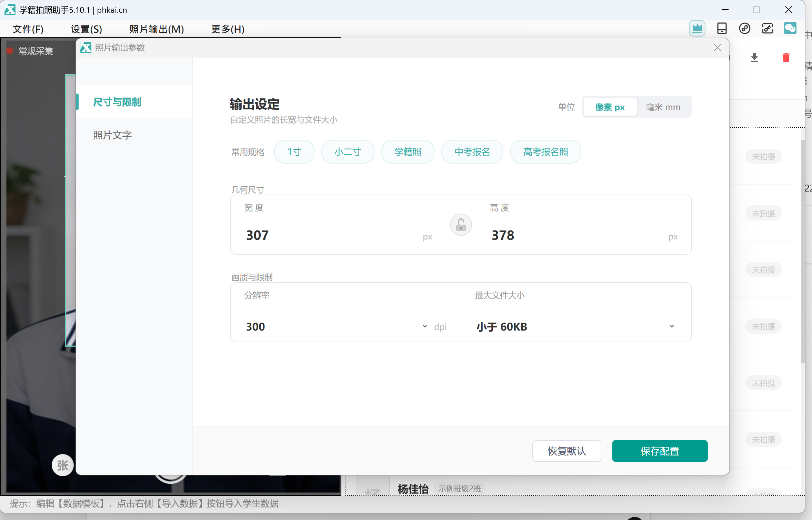Viewport: 812px width, 520px height.
Task: Click the photo edit icon in toolbar
Action: [767, 29]
